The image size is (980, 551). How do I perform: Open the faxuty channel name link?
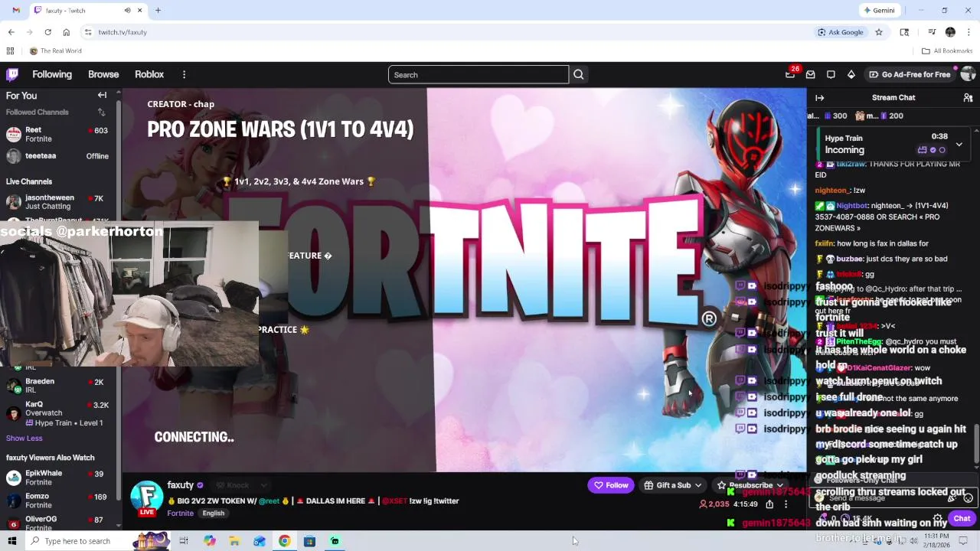181,485
